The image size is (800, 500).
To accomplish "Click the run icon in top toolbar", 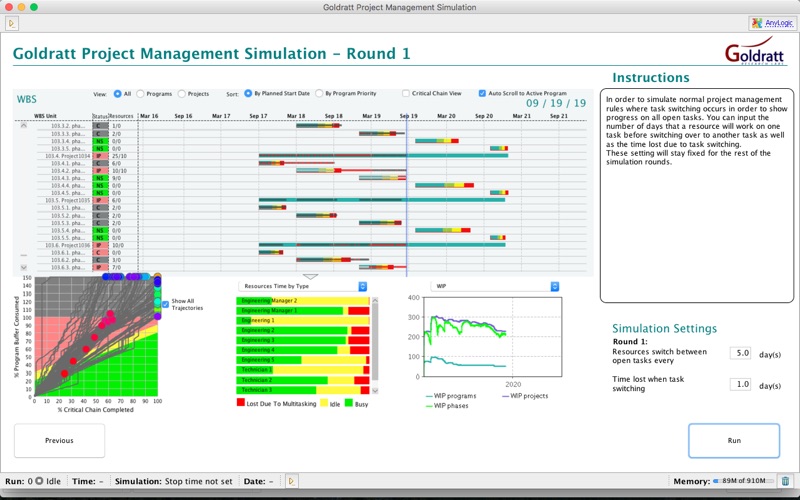I will [x=12, y=23].
